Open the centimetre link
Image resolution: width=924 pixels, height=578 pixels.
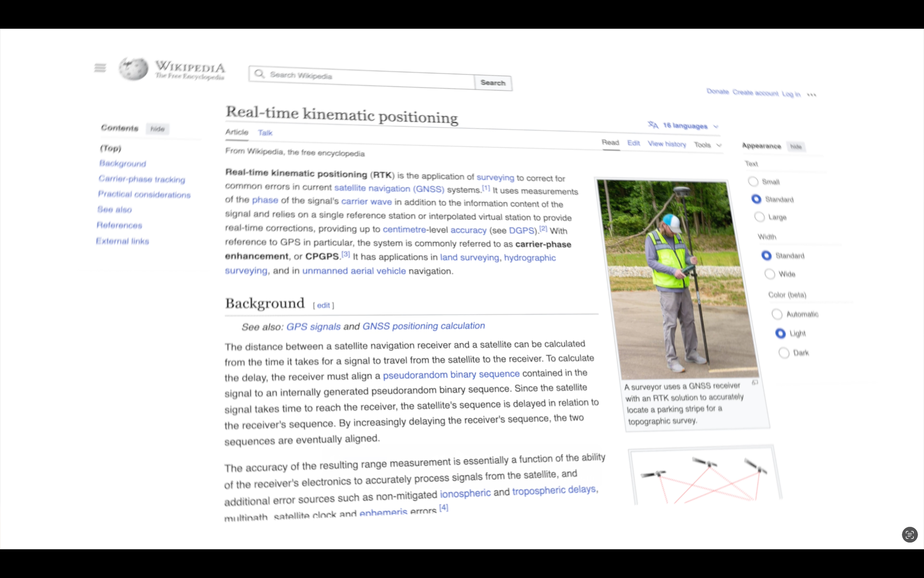click(404, 229)
